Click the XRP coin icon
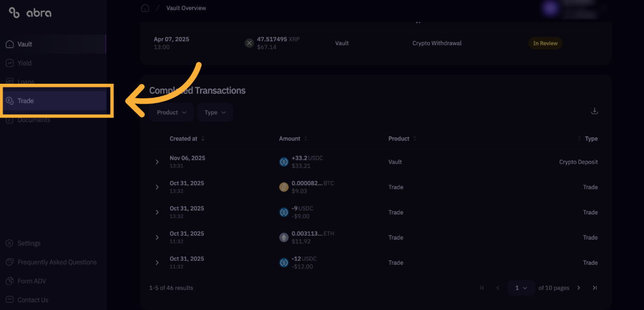This screenshot has width=644, height=310. click(x=249, y=43)
